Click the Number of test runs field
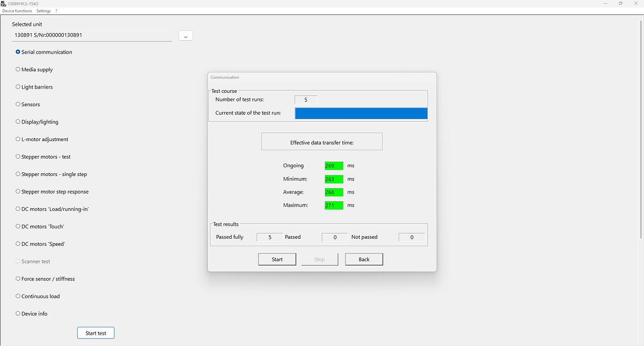644x346 pixels. click(x=305, y=100)
